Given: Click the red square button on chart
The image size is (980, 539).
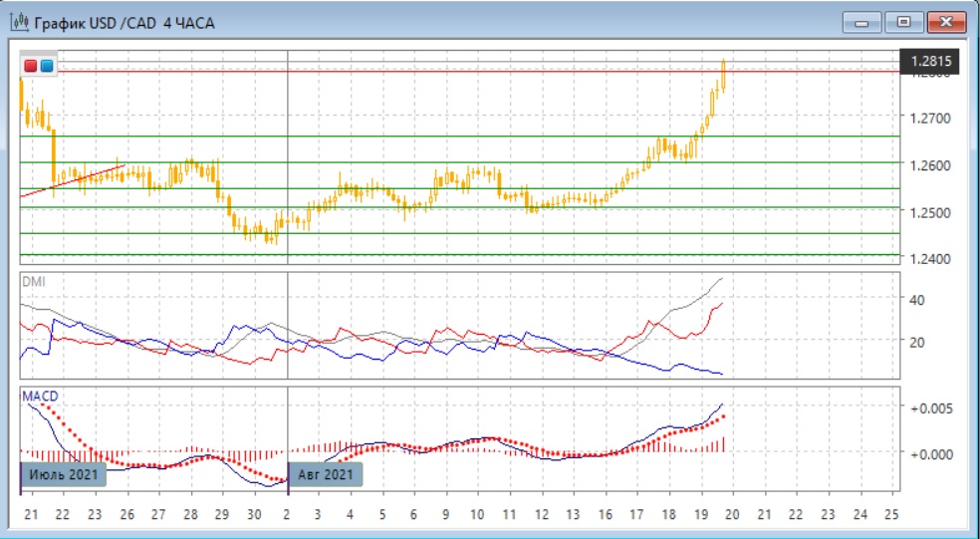Looking at the screenshot, I should (31, 66).
